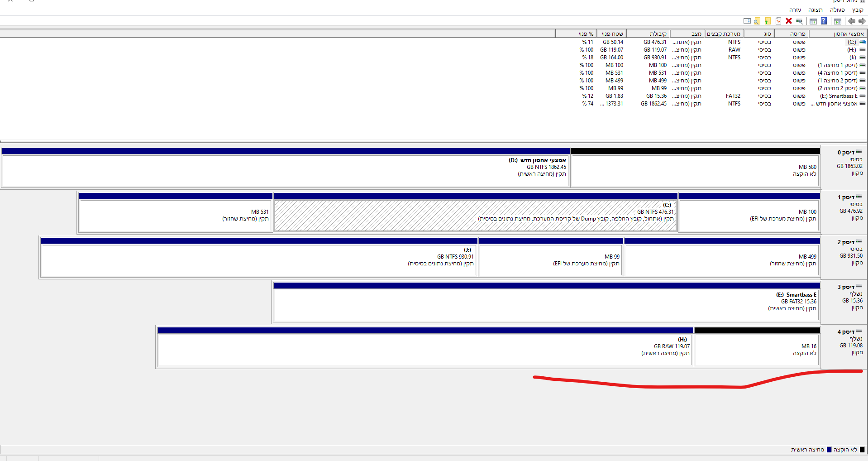Open the תצוגה (View) menu
The height and width of the screenshot is (461, 868).
click(x=816, y=10)
